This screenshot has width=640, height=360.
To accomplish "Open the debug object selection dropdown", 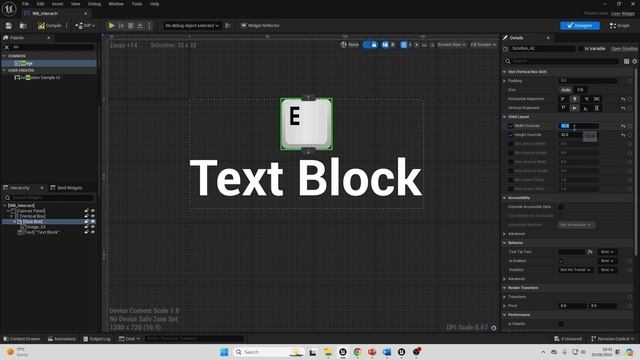I will [192, 26].
